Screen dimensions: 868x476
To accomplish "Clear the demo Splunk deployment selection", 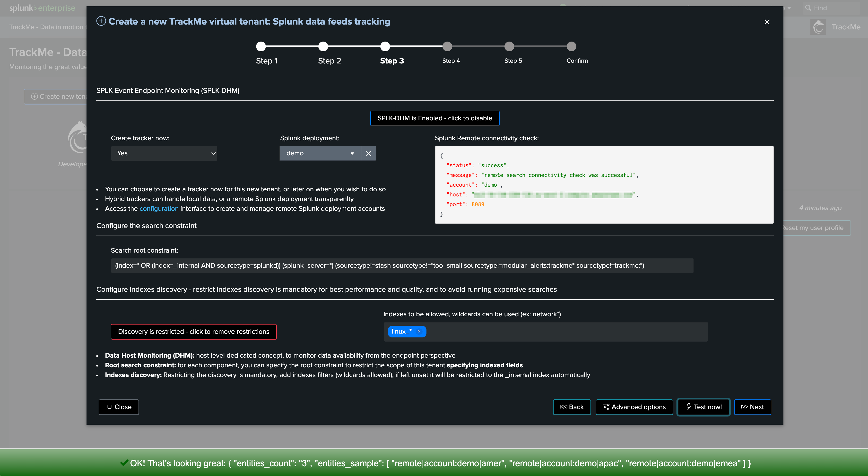I will [368, 153].
